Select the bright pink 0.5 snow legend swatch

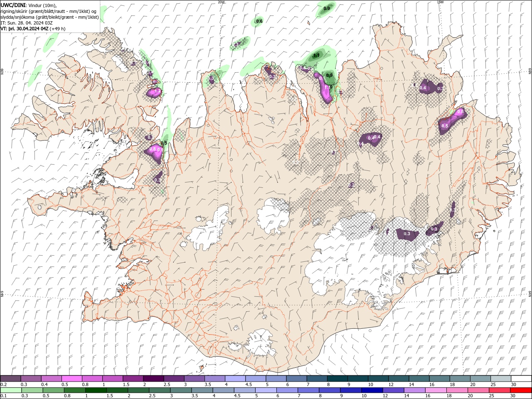[71, 379]
